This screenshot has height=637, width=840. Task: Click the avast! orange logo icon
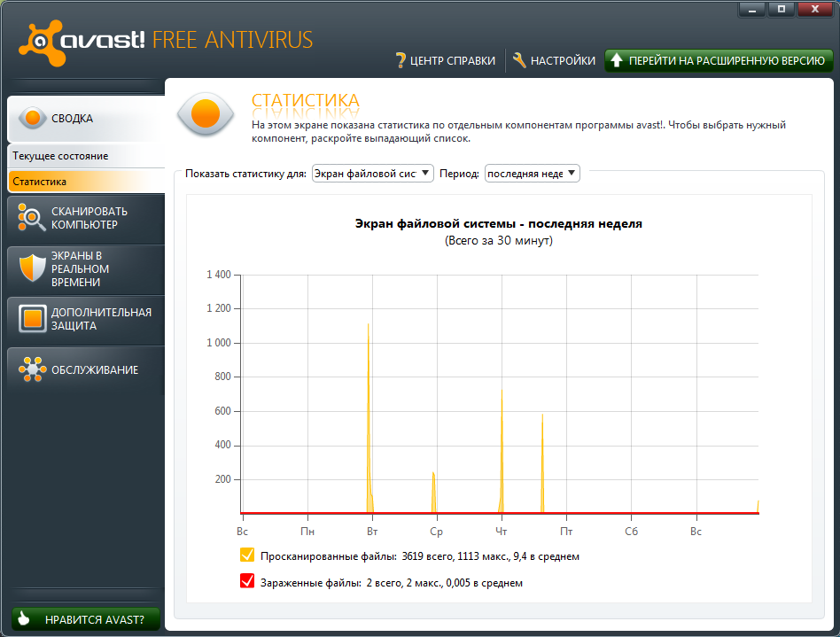(x=41, y=43)
